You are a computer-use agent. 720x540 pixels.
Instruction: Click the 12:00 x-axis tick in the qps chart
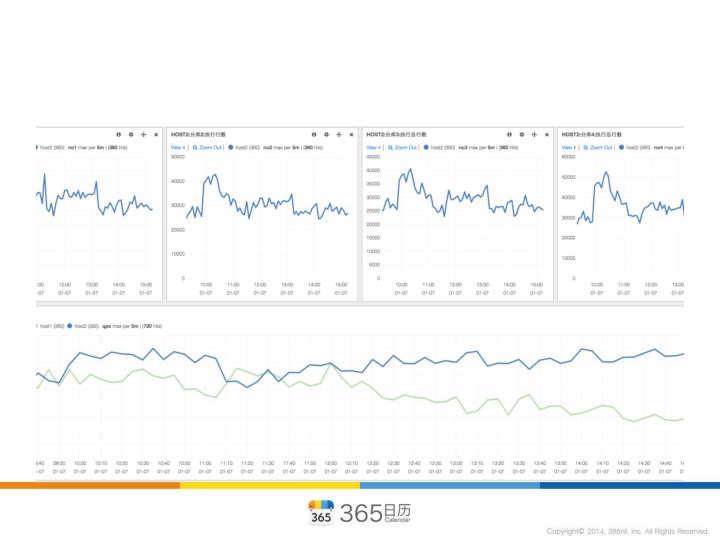tap(331, 463)
